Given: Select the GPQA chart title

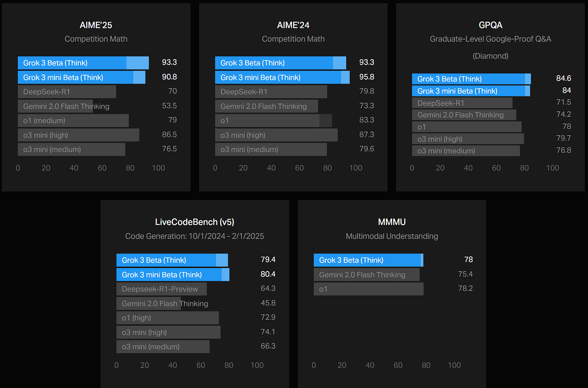Looking at the screenshot, I should tap(490, 25).
